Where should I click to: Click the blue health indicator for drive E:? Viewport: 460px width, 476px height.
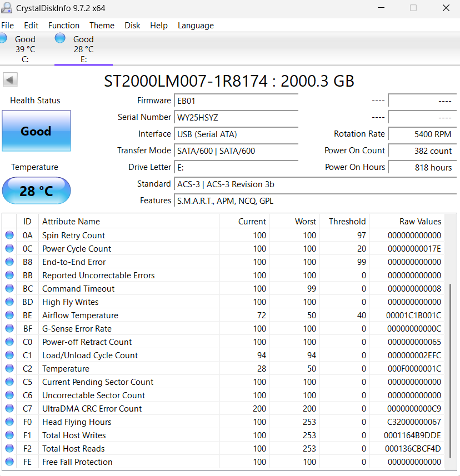pyautogui.click(x=59, y=38)
